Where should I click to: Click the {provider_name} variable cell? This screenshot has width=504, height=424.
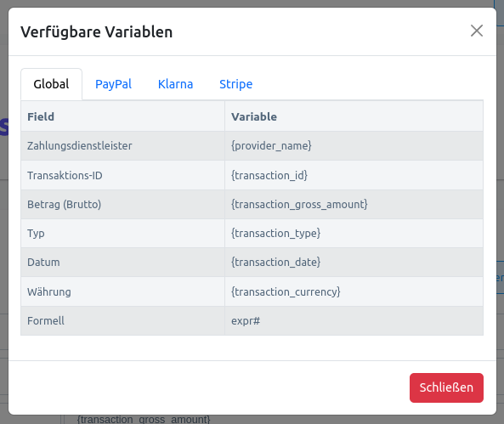(354, 146)
